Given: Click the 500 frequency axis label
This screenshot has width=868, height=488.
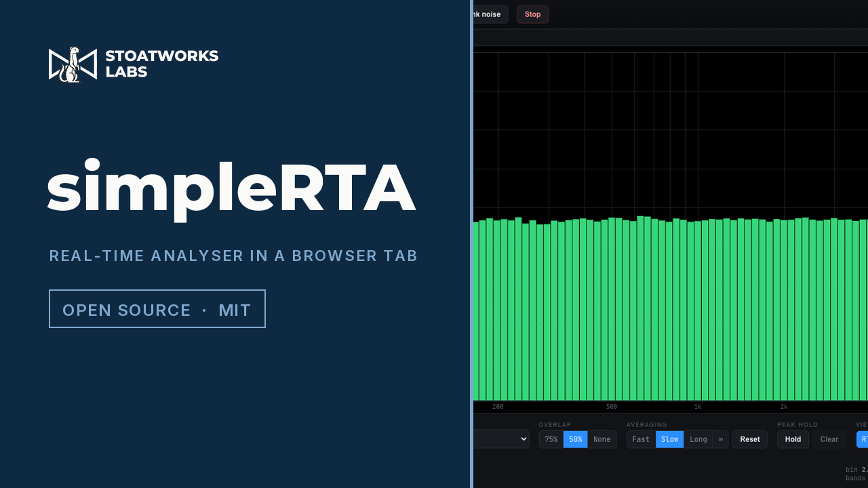Looking at the screenshot, I should coord(612,407).
